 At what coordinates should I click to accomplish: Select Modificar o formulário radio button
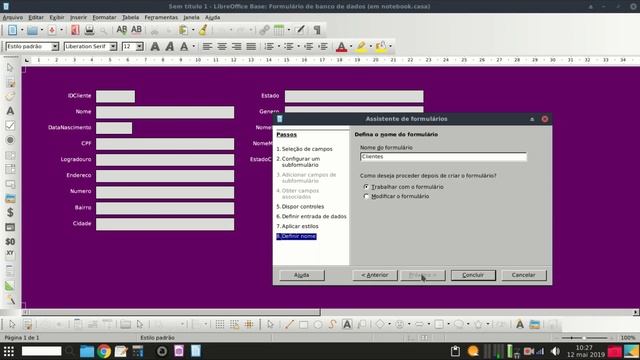click(366, 196)
